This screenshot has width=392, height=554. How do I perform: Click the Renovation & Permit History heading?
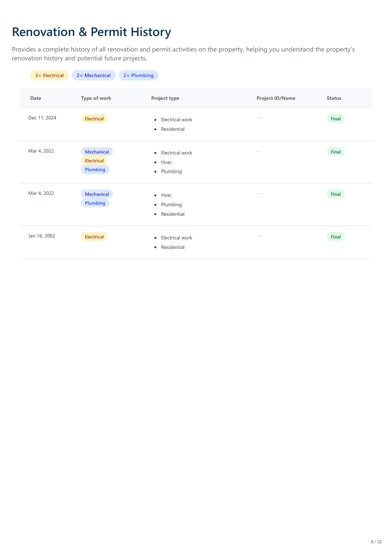pos(92,32)
